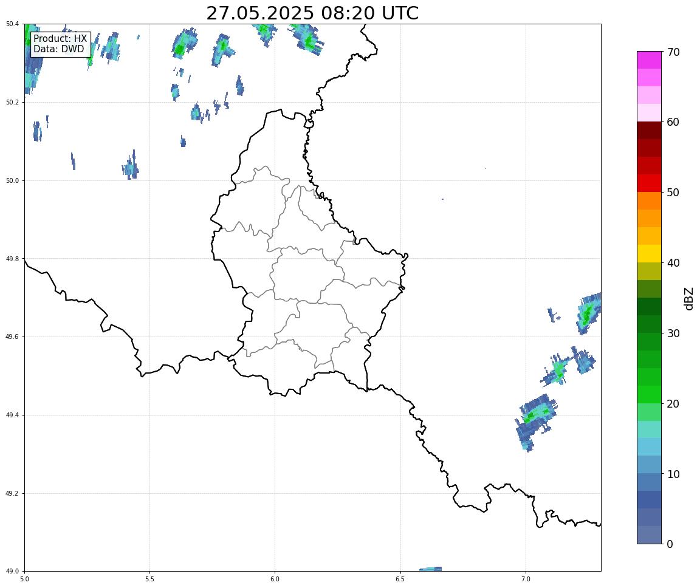
Task: Click the 49.6 latitude axis label
Action: click(x=12, y=337)
